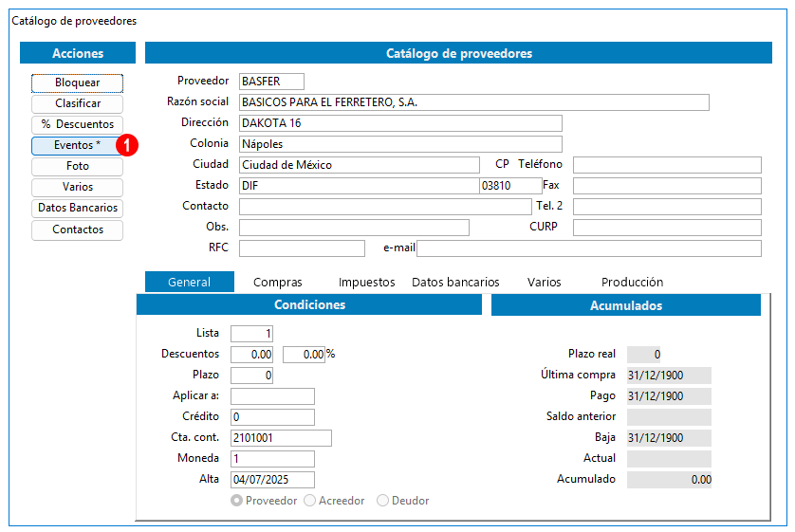The image size is (795, 532).
Task: Click the Contactos action button
Action: (77, 230)
